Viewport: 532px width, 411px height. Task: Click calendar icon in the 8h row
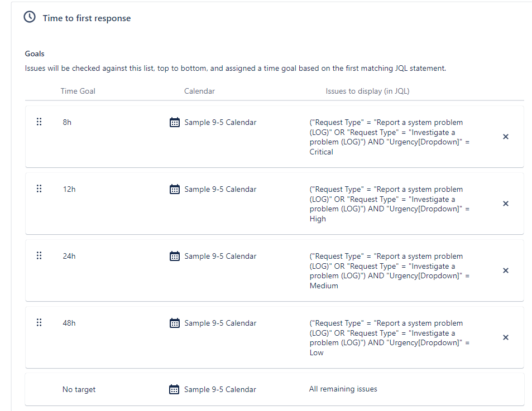click(175, 122)
